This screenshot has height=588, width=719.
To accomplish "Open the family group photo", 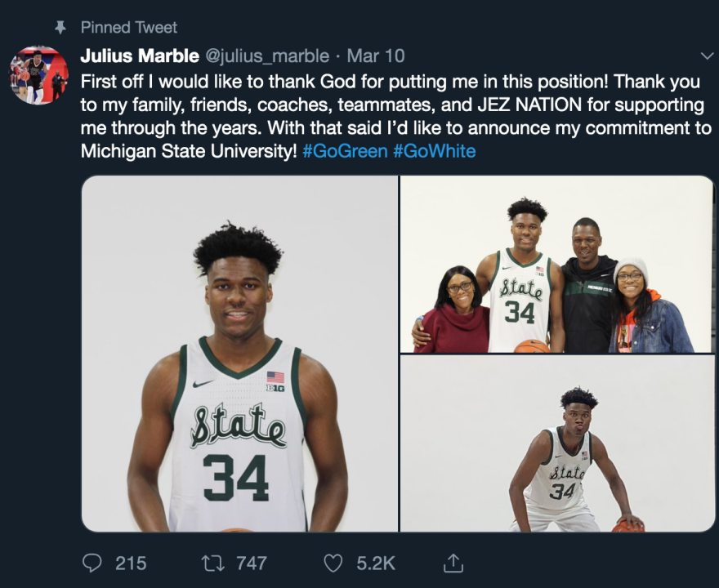I will [557, 265].
